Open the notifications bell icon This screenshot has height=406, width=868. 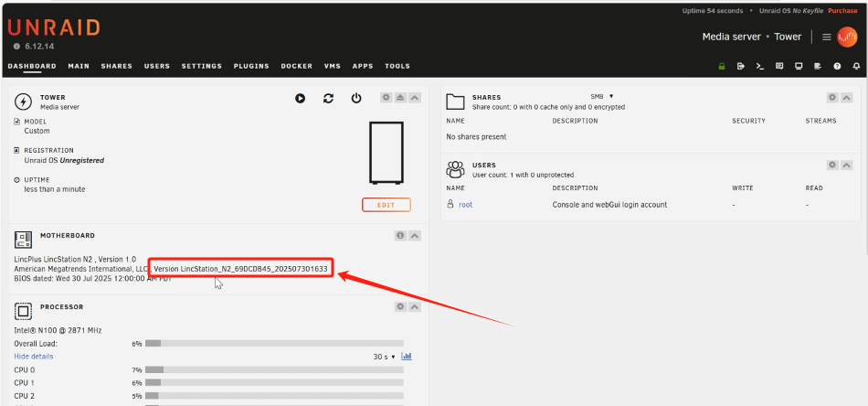pos(856,66)
